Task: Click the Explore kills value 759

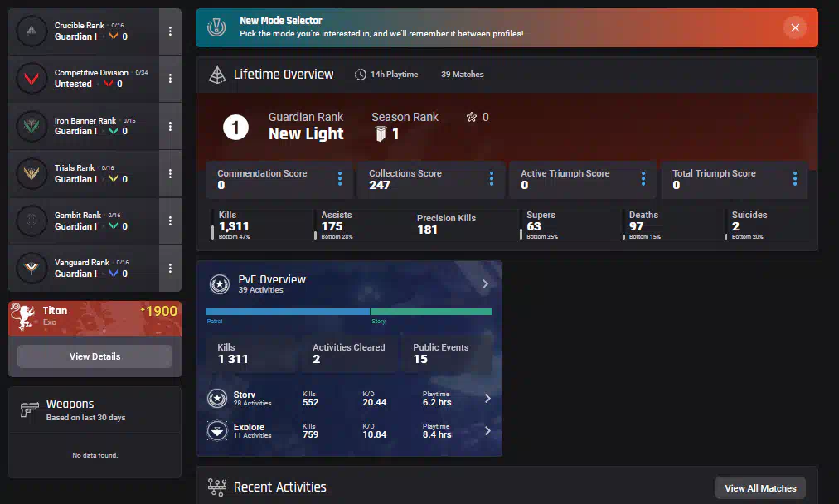Action: coord(310,434)
